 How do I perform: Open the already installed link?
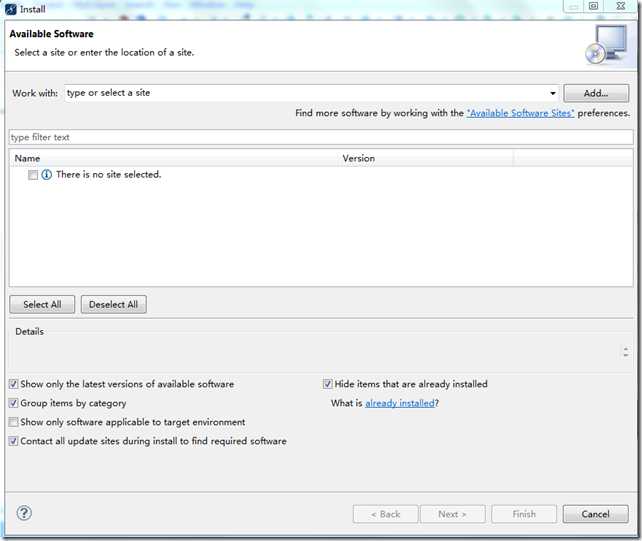(x=400, y=403)
